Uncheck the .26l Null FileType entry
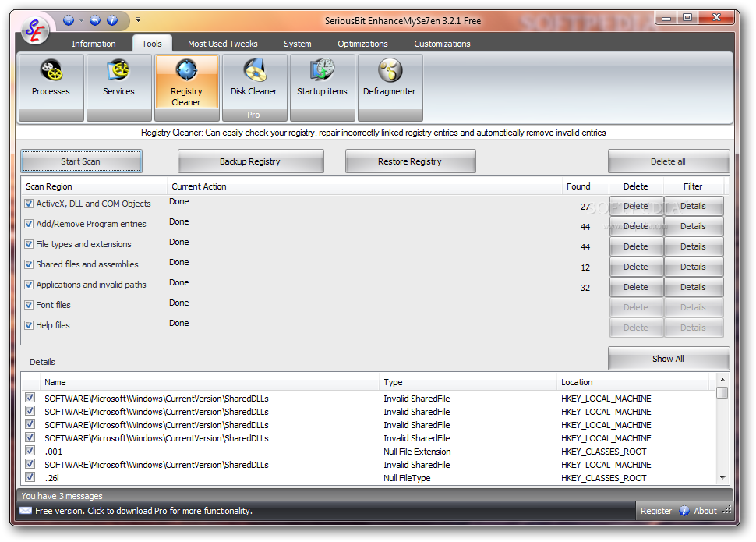Image resolution: width=756 pixels, height=542 pixels. 30,476
